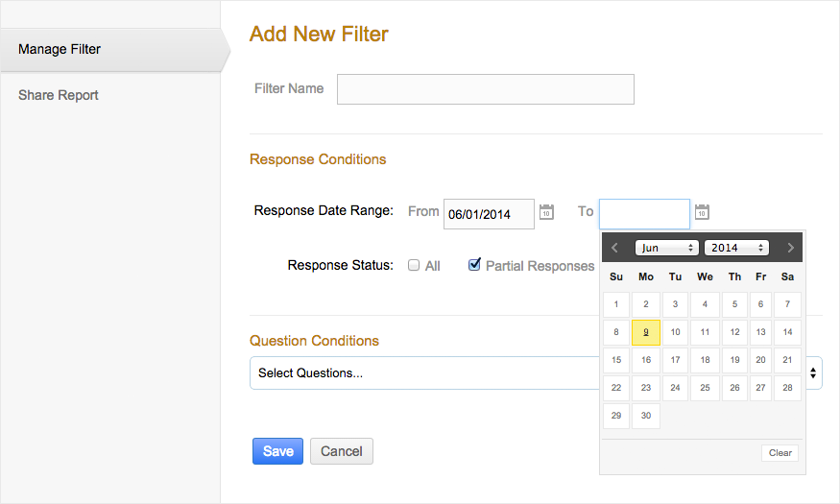Choose June 18 in the date picker
The image size is (840, 504).
(705, 361)
